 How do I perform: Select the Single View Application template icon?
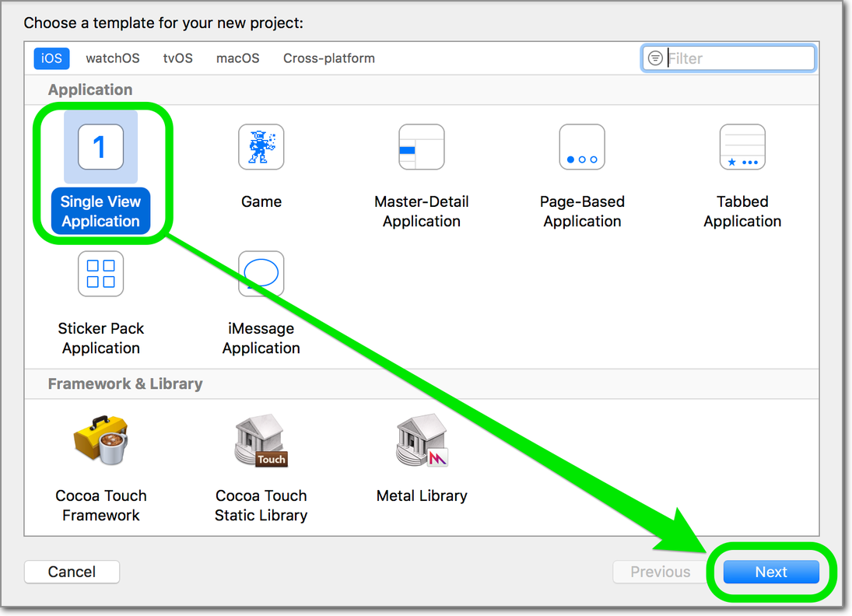tap(100, 147)
